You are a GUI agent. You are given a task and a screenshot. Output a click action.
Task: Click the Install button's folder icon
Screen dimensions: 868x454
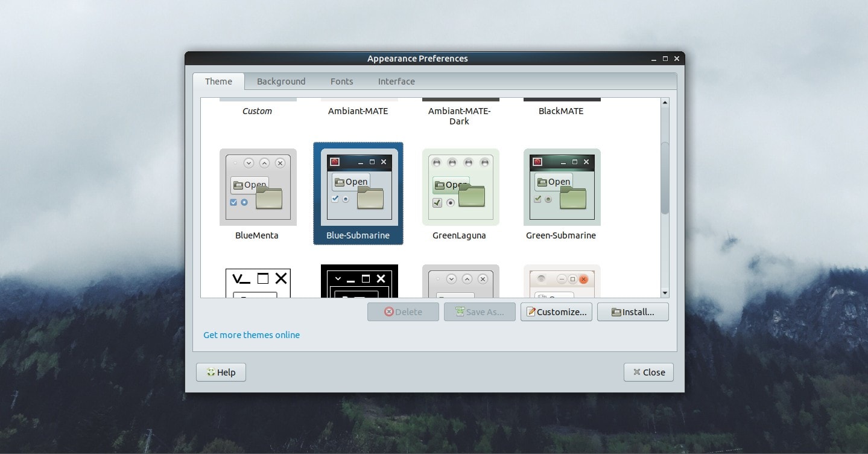coord(616,312)
